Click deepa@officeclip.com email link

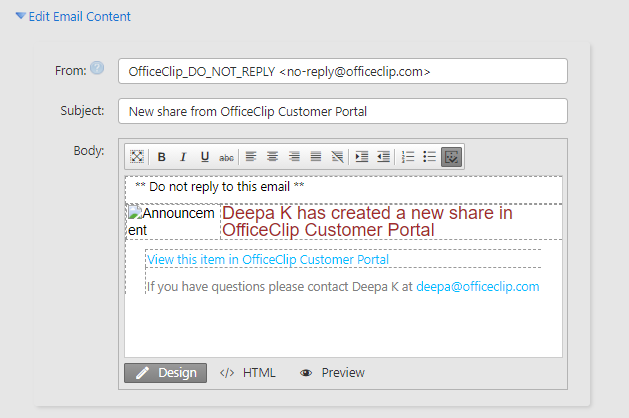478,287
